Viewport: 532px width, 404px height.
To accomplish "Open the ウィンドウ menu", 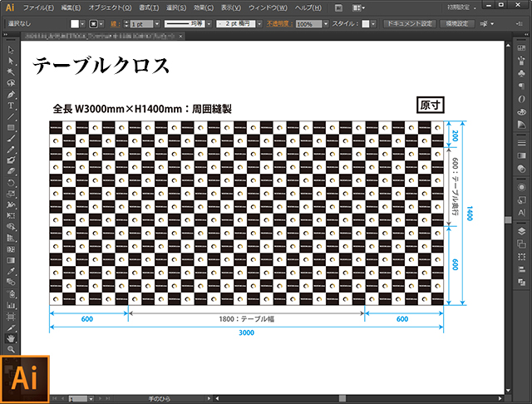I will click(x=268, y=7).
